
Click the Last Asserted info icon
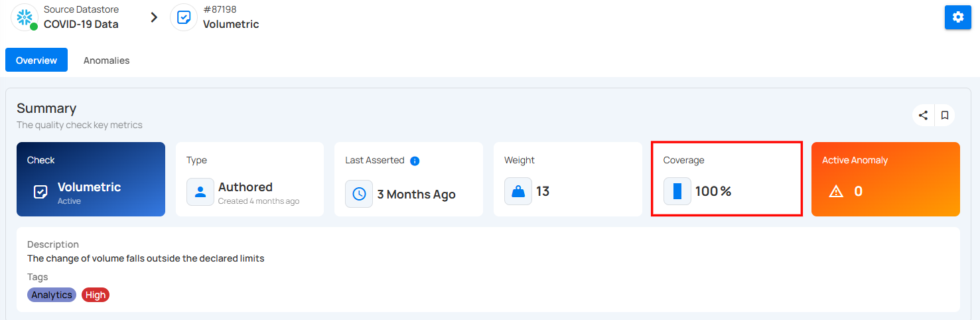click(x=415, y=161)
